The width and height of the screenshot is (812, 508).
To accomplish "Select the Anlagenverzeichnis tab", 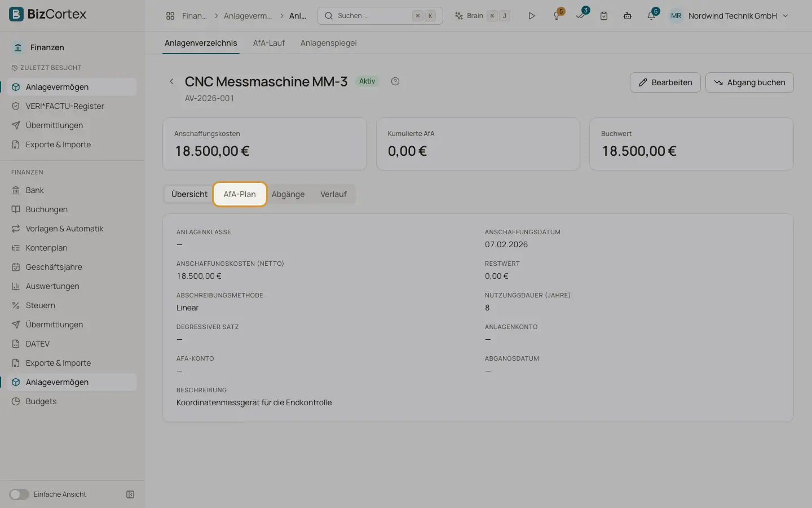I will click(201, 43).
